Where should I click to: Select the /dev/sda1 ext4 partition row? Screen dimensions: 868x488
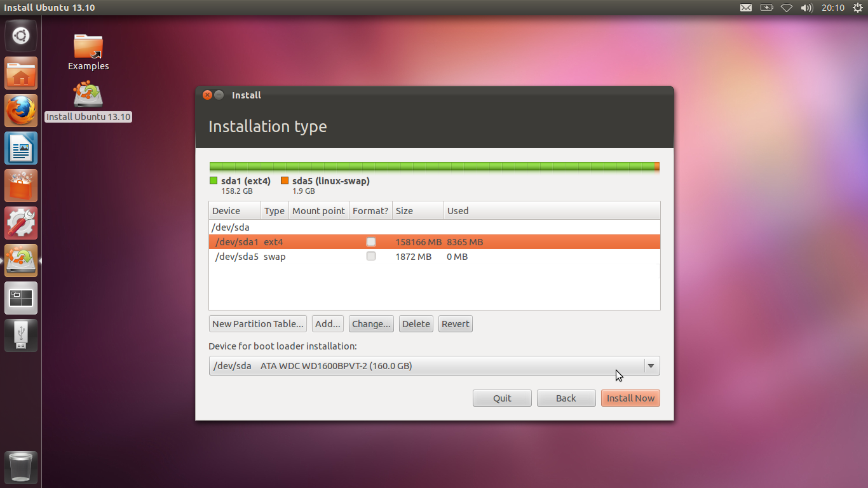(434, 242)
